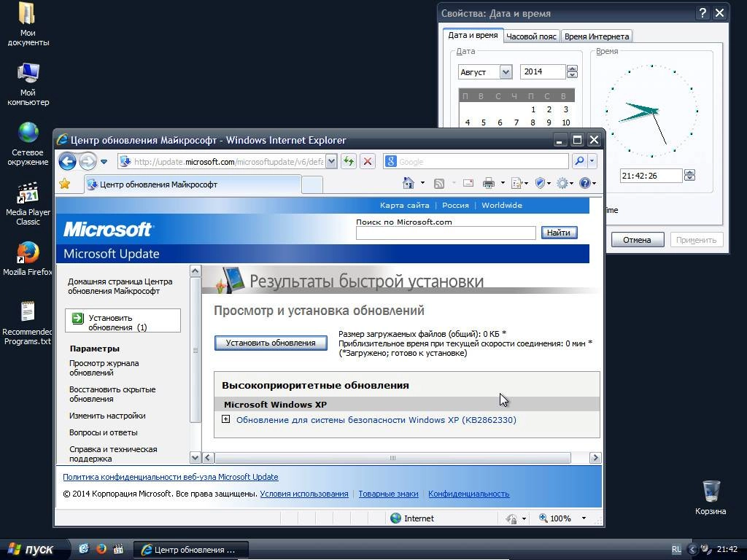Viewport: 747px width, 560px height.
Task: Open Изменить настройки in sidebar
Action: 107,415
